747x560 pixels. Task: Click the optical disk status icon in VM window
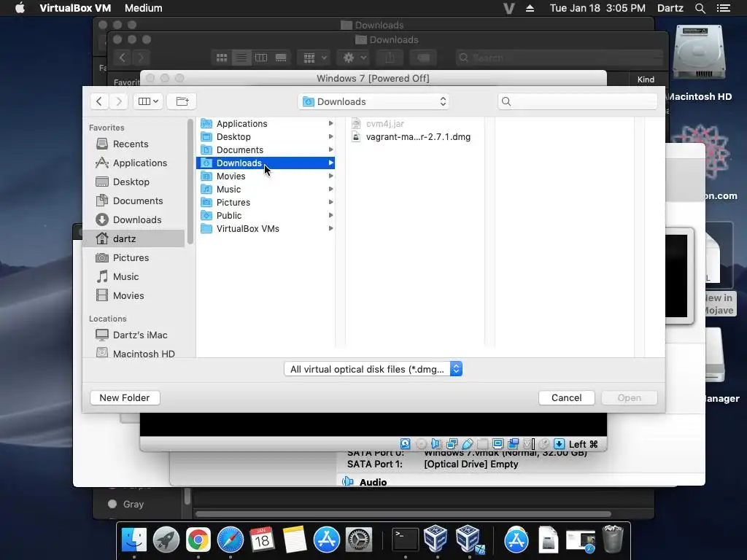pos(421,444)
